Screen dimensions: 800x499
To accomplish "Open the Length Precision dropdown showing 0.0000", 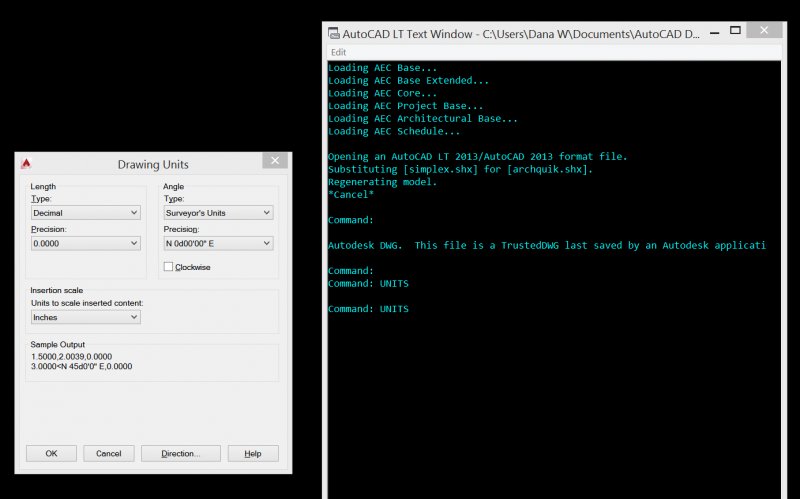I will pyautogui.click(x=86, y=243).
